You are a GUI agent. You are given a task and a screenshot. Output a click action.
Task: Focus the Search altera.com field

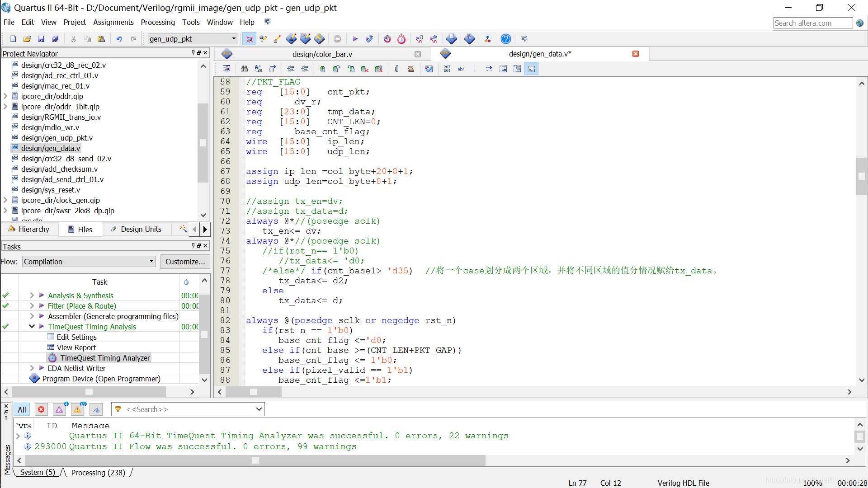pos(812,23)
